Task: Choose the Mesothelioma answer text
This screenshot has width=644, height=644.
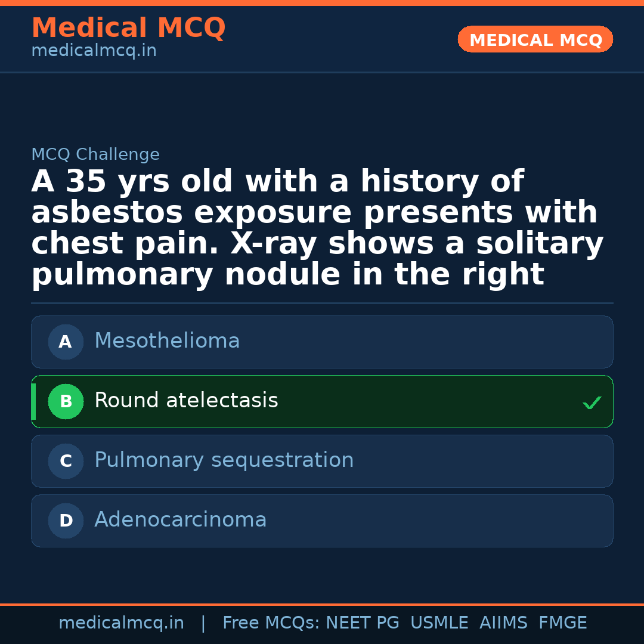Action: coord(167,341)
